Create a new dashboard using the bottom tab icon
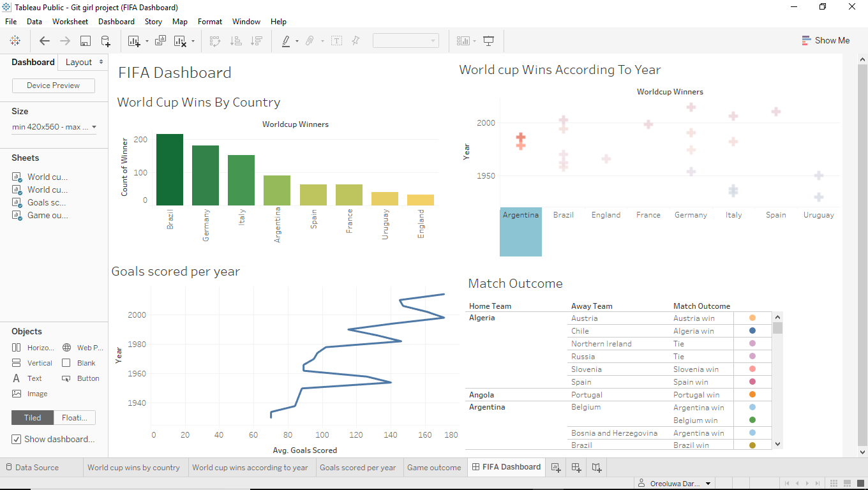 [576, 467]
